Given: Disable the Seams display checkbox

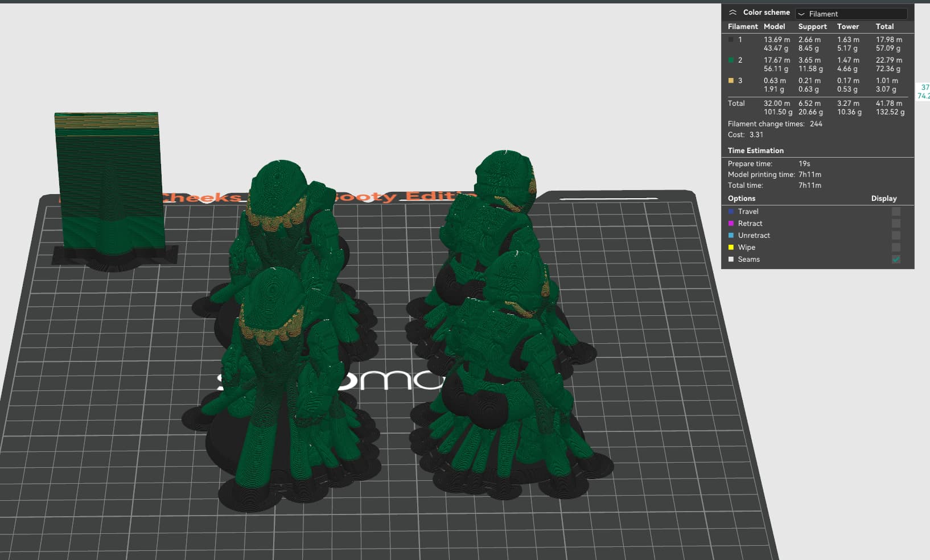Looking at the screenshot, I should [896, 259].
